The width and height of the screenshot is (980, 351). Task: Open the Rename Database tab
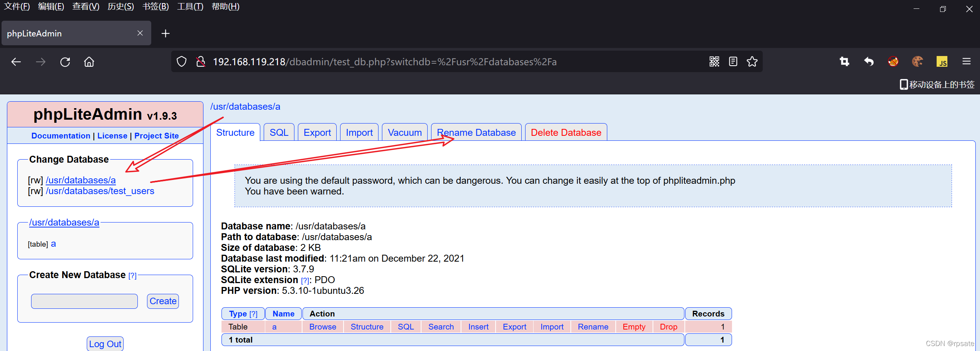476,132
